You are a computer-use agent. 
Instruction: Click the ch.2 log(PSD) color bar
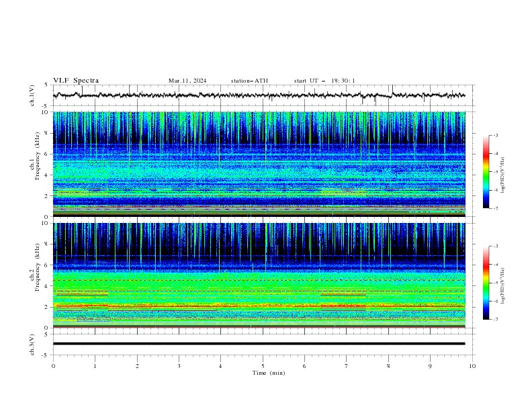pyautogui.click(x=486, y=283)
